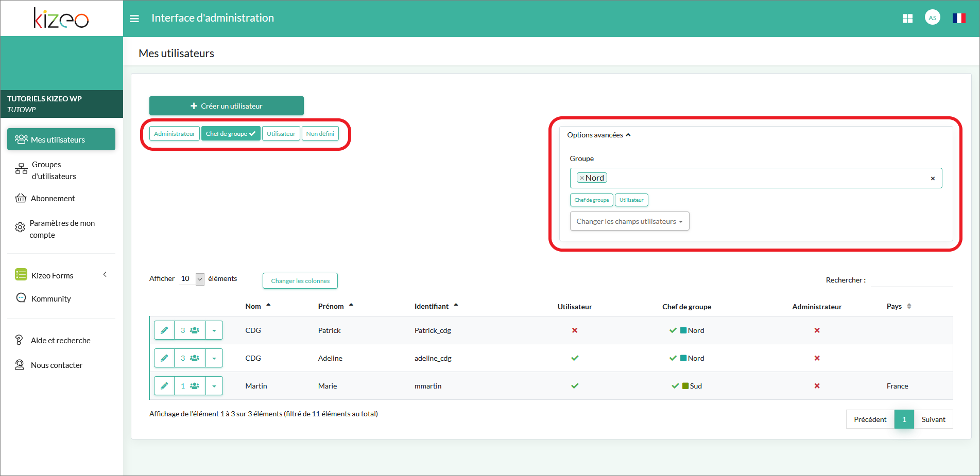The height and width of the screenshot is (476, 980).
Task: Open the row dropdown arrow for Adeline
Action: (214, 358)
